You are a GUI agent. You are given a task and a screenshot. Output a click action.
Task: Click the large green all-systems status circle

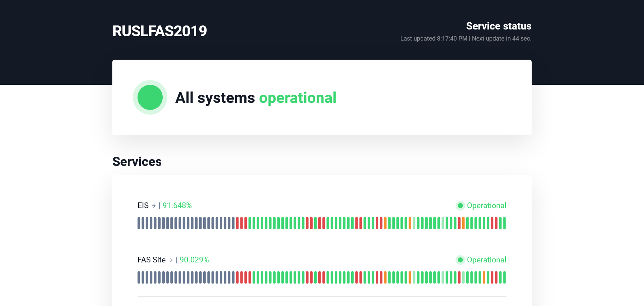[150, 98]
